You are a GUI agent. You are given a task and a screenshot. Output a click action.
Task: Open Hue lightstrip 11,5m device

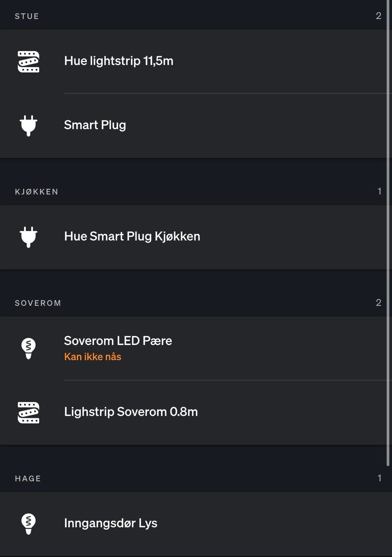coord(118,61)
